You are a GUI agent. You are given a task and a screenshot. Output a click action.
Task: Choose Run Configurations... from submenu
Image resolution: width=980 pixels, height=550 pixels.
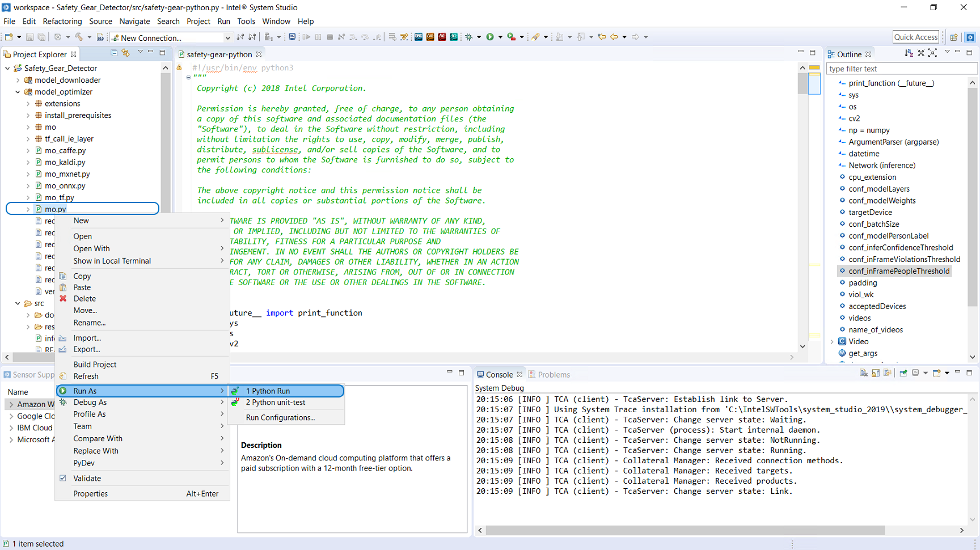[280, 418]
